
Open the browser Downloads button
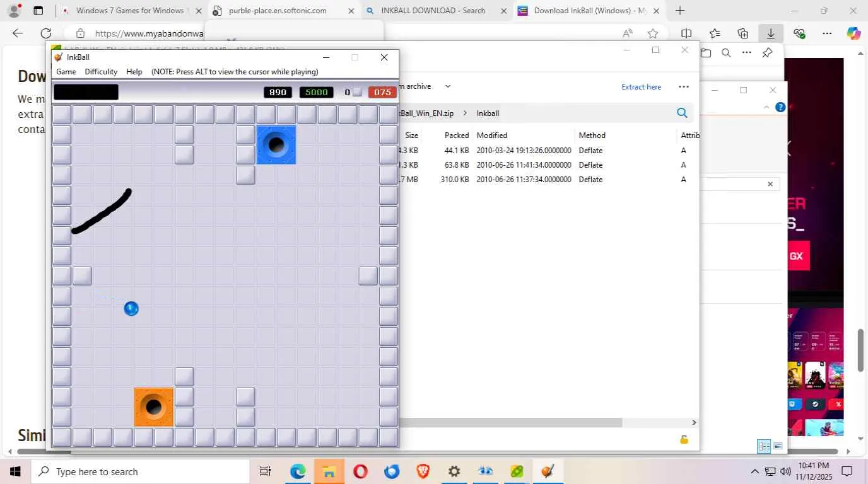pos(771,33)
